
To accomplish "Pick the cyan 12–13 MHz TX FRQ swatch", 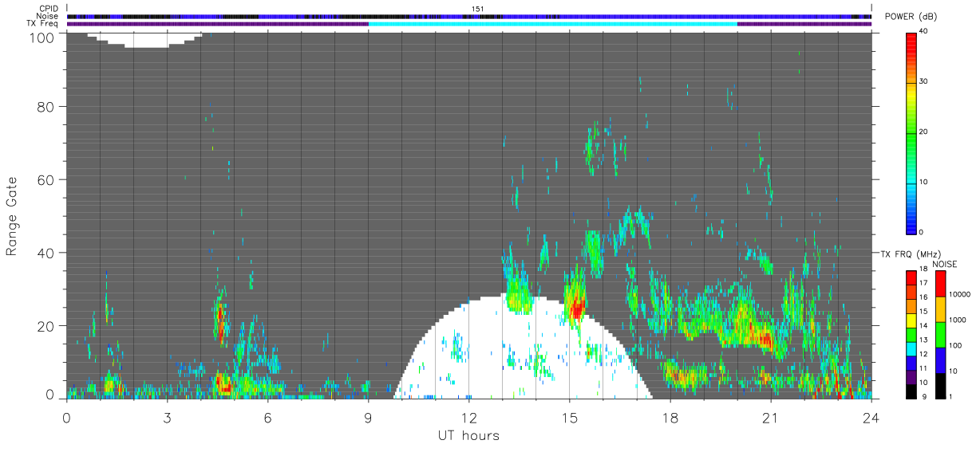I will click(911, 348).
